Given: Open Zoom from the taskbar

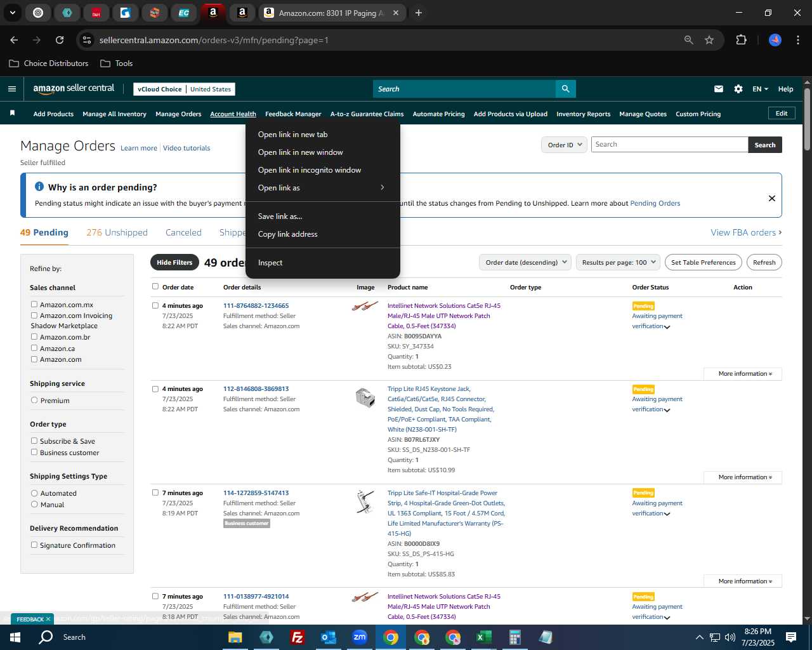Looking at the screenshot, I should [x=360, y=637].
